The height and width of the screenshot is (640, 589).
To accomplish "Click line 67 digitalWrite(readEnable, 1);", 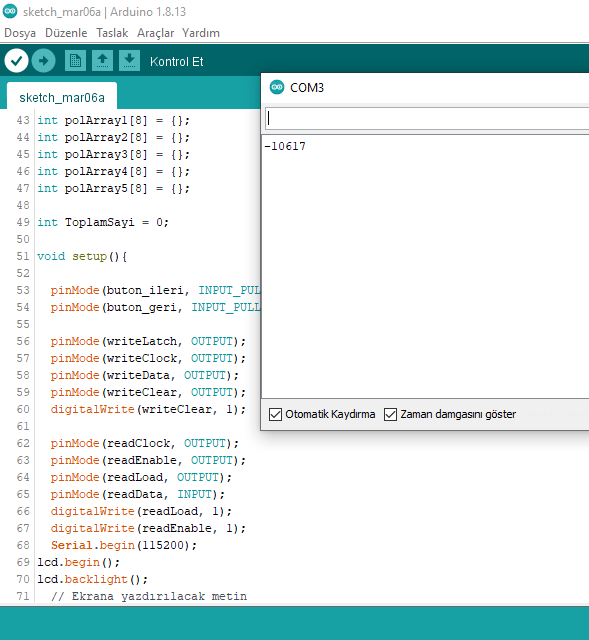I will coord(148,529).
